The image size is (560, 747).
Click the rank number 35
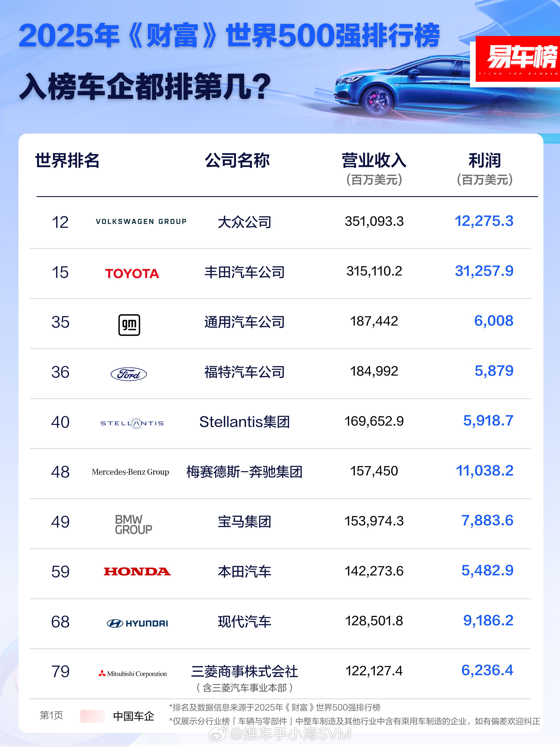tap(60, 322)
